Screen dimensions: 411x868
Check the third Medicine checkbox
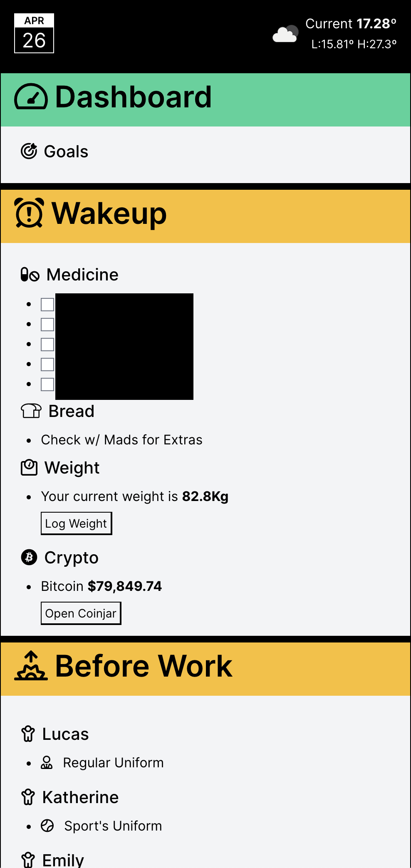tap(47, 345)
